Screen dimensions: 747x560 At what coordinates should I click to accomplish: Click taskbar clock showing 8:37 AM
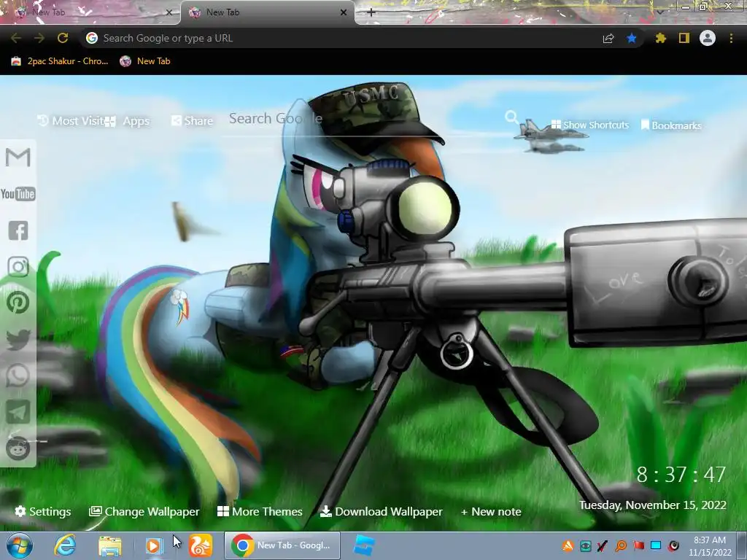pos(709,546)
